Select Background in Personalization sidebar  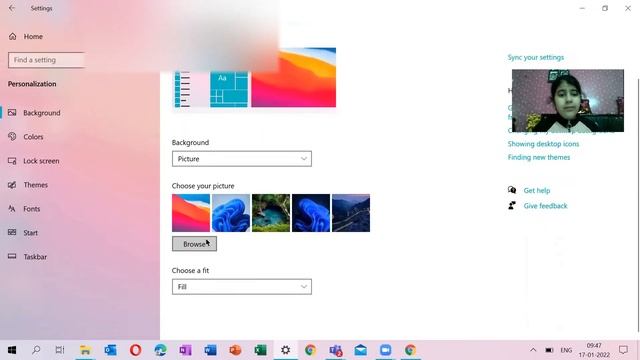[x=34, y=113]
